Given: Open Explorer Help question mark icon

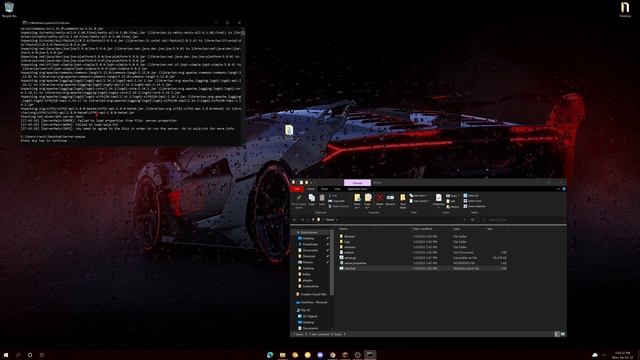Looking at the screenshot, I should 564,189.
